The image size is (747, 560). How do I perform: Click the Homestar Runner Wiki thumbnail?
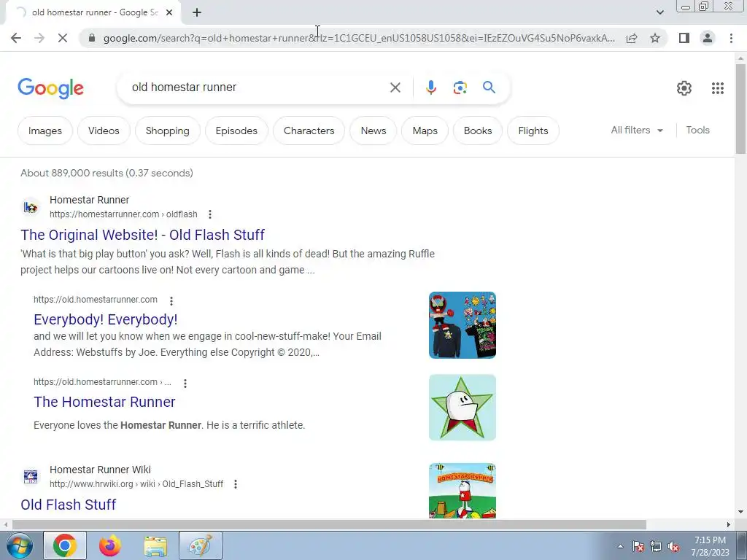point(462,491)
